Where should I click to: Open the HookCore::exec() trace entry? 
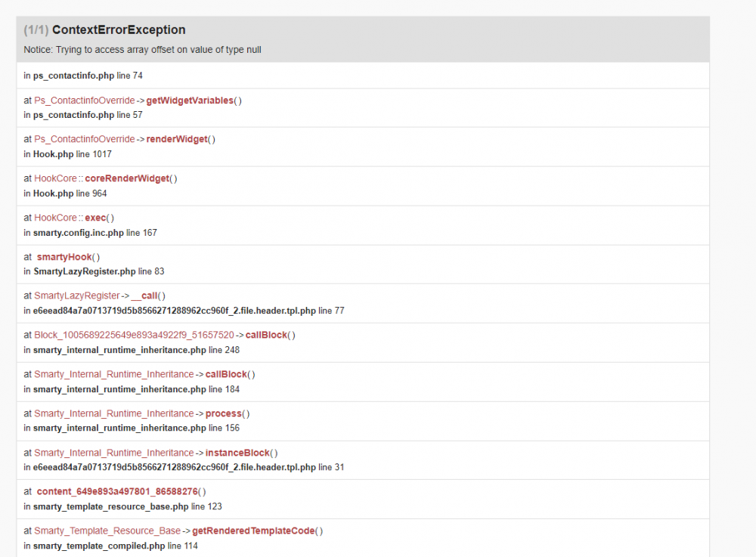[96, 218]
